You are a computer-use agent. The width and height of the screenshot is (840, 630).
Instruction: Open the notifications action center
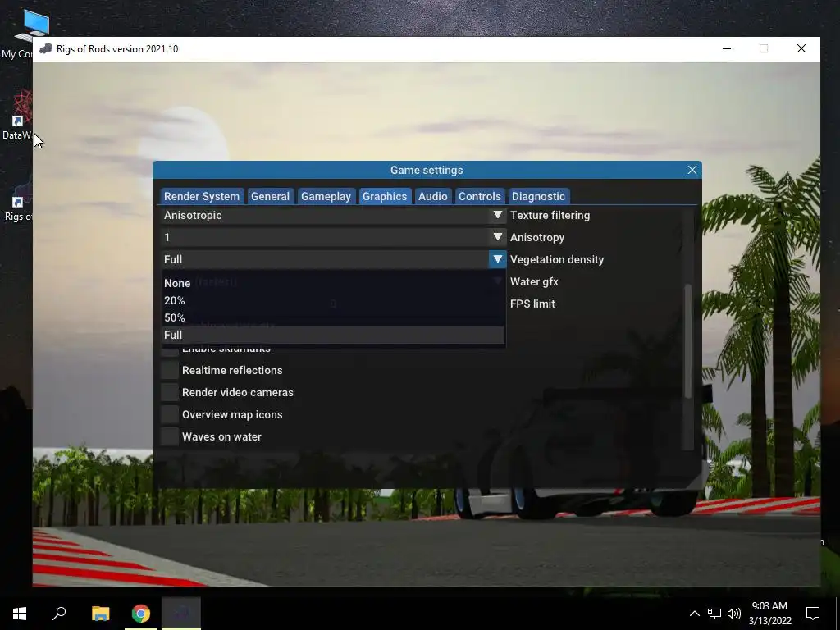click(813, 614)
